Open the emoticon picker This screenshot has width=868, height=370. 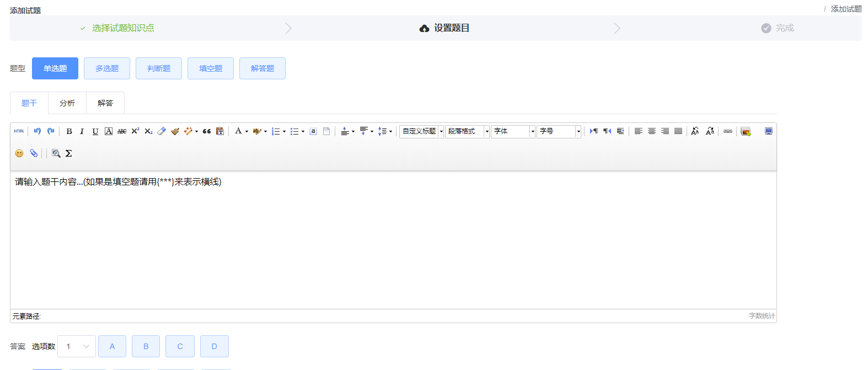tap(19, 153)
